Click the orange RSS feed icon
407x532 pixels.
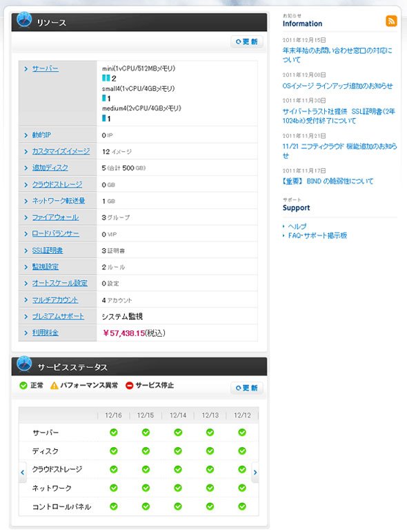[391, 21]
